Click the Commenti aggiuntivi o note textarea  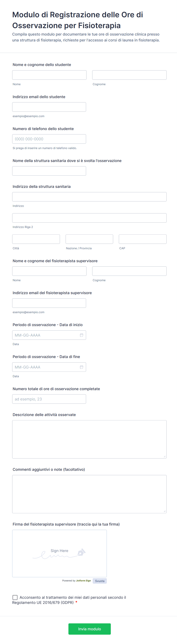(x=89, y=494)
